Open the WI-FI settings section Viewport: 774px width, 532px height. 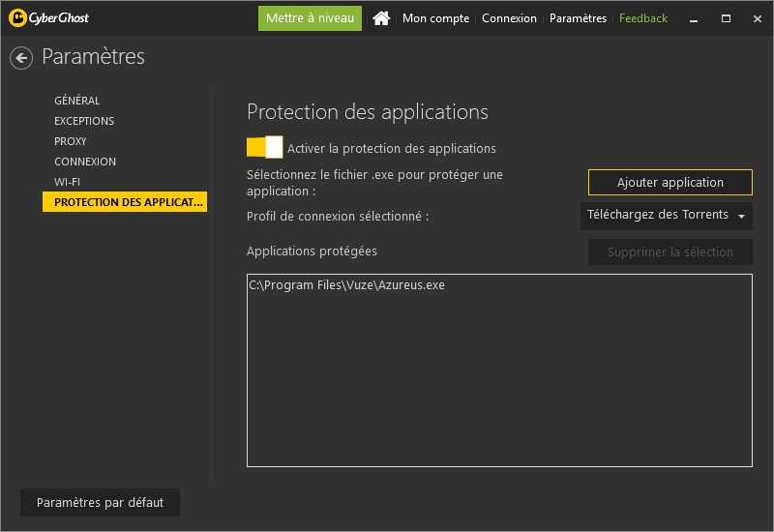point(67,182)
